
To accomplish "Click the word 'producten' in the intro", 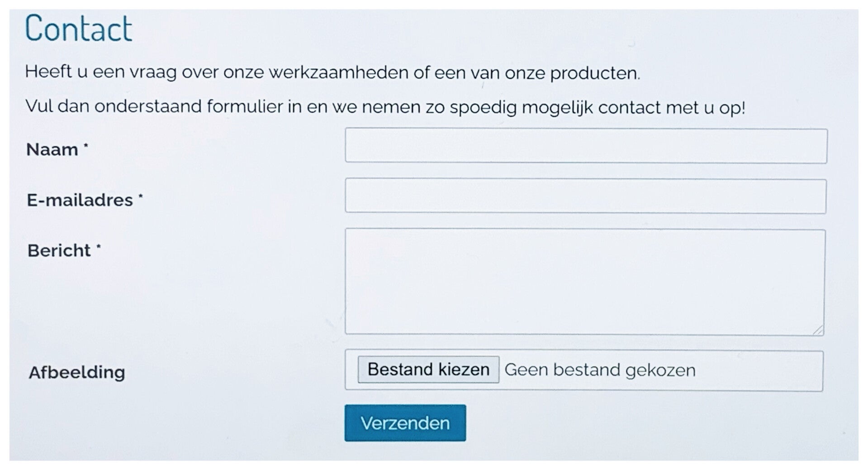I will 593,73.
